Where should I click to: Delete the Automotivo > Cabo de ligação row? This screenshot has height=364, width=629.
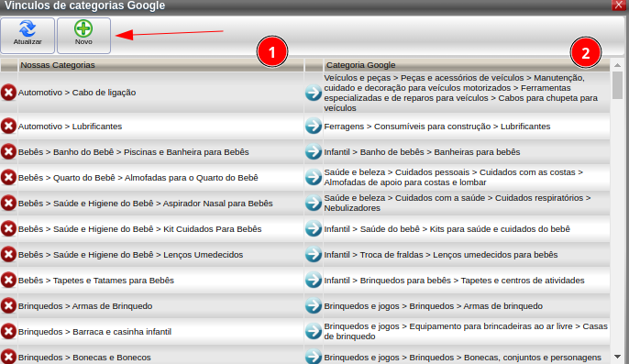point(8,93)
